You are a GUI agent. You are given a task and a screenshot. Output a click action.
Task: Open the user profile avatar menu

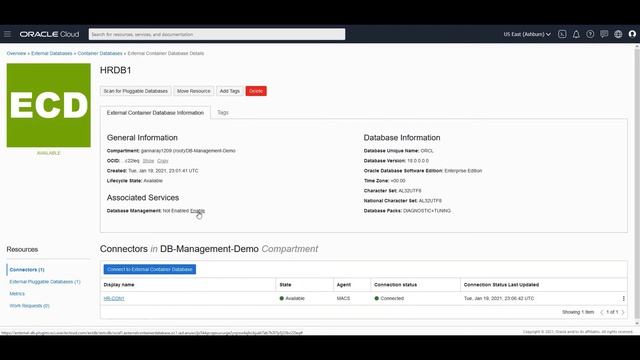pyautogui.click(x=632, y=34)
